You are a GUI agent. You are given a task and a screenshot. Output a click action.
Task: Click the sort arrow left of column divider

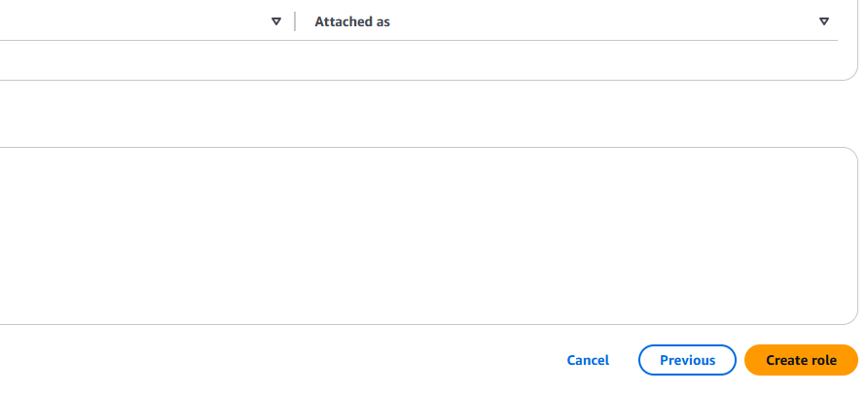(x=276, y=21)
